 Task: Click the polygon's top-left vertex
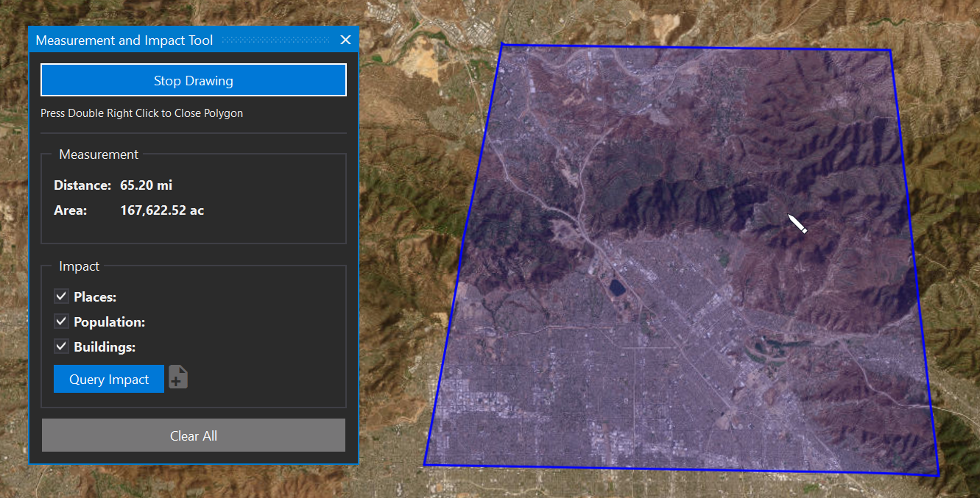(502, 45)
